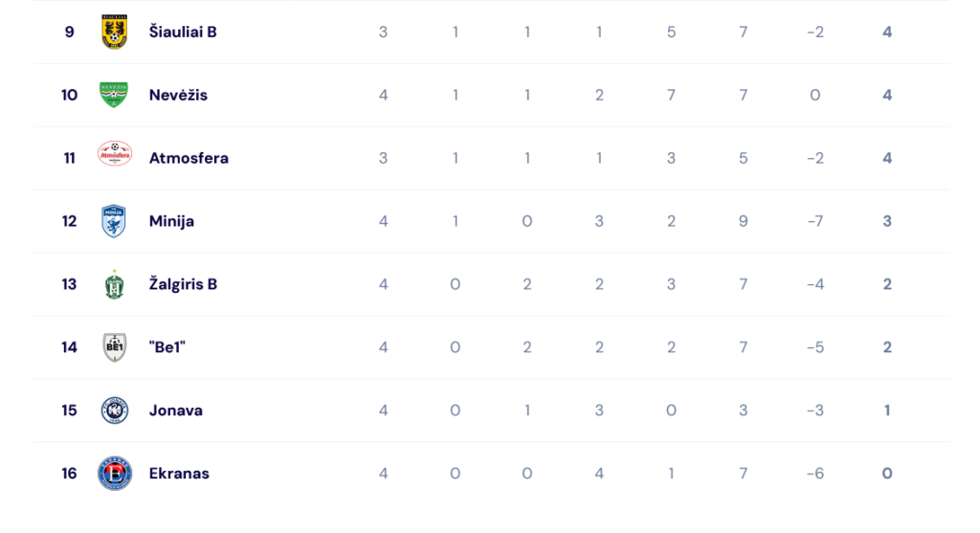Image resolution: width=980 pixels, height=533 pixels.
Task: Select the Ekranas team name
Action: pos(179,474)
